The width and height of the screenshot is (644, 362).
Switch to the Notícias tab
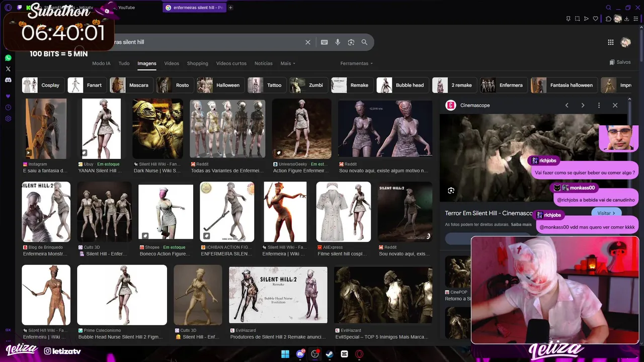click(x=264, y=63)
